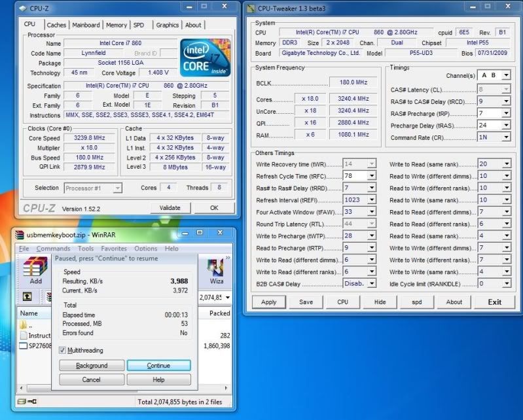Expand the Refresh Interval (tREFI) dropdown

[372, 200]
